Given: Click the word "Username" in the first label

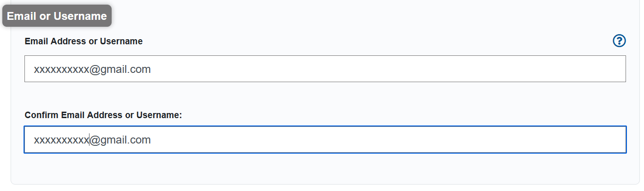Looking at the screenshot, I should (121, 41).
